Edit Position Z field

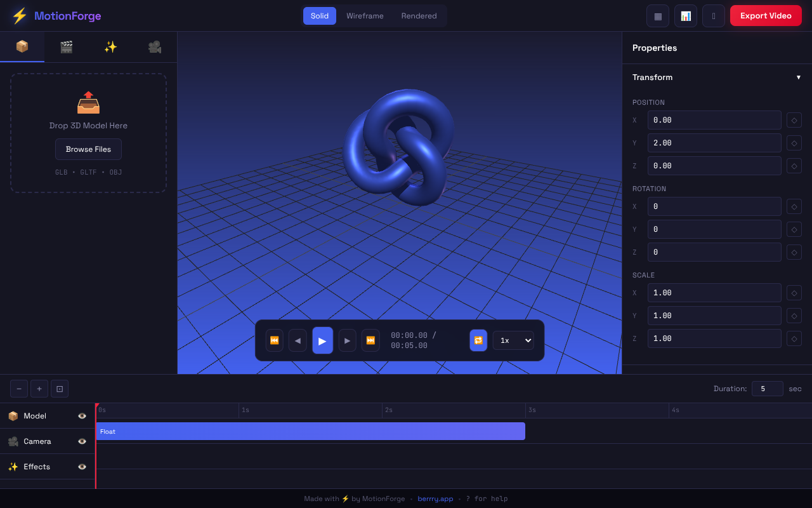714,166
